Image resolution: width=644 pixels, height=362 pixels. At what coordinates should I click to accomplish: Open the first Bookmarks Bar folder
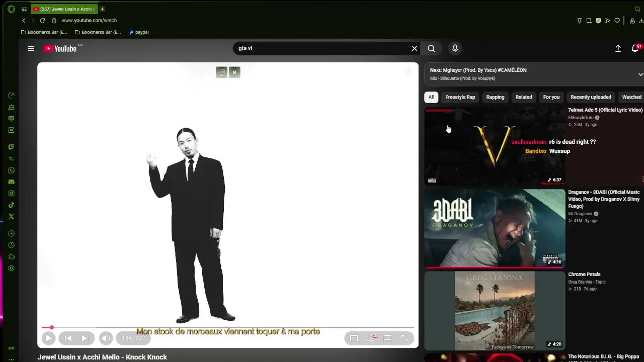pos(44,32)
